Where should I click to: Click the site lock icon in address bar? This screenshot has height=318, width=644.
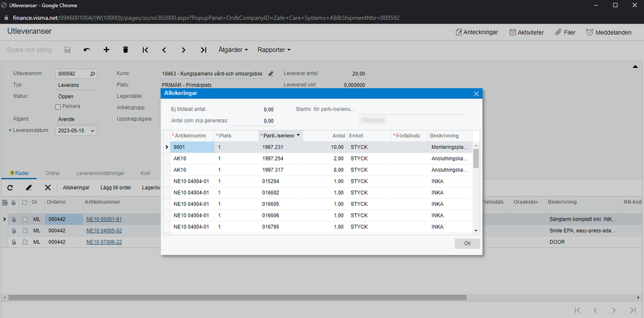point(6,18)
